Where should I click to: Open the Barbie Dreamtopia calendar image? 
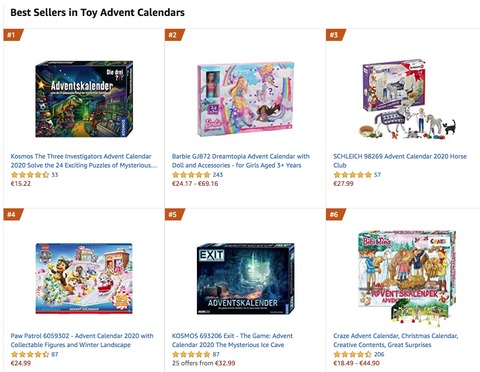[246, 99]
